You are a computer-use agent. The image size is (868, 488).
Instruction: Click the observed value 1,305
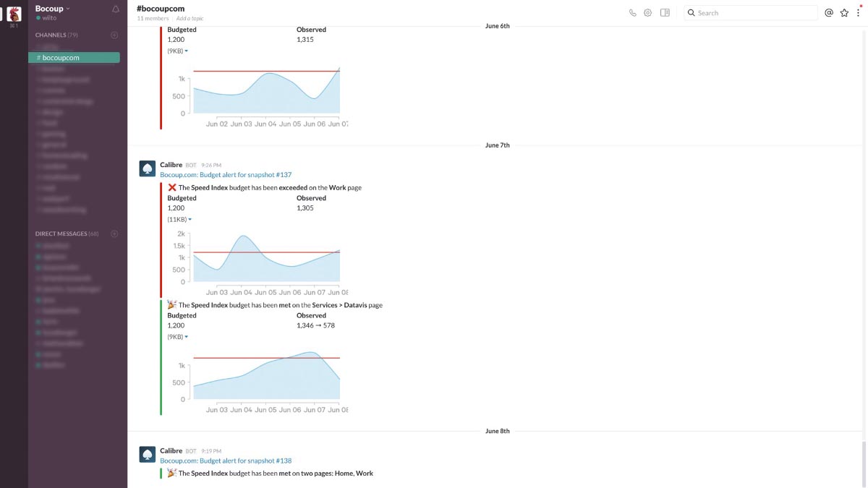click(305, 207)
